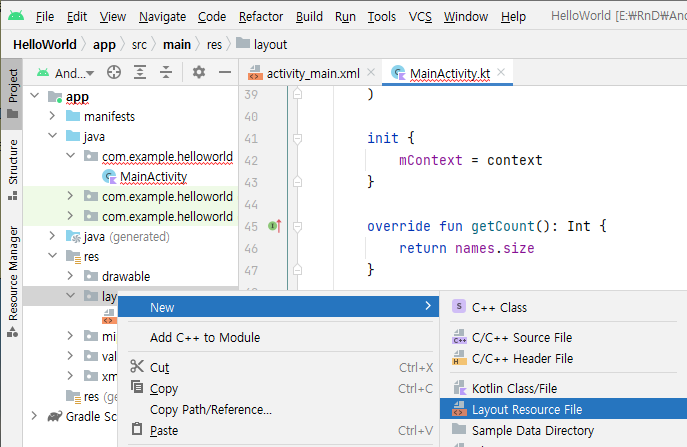Toggle the fold marker on line 41
Screen dimensions: 687x447
click(297, 139)
